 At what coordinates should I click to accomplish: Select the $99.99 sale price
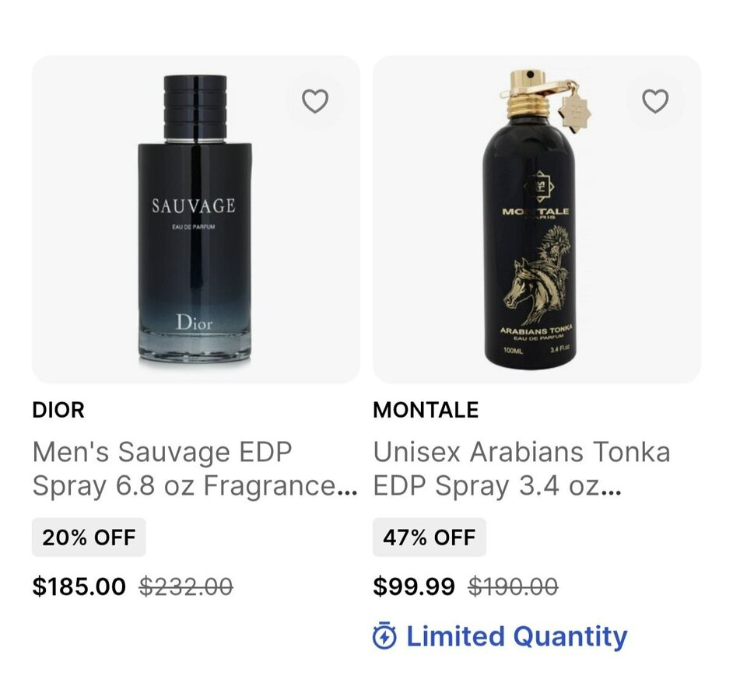click(x=414, y=586)
